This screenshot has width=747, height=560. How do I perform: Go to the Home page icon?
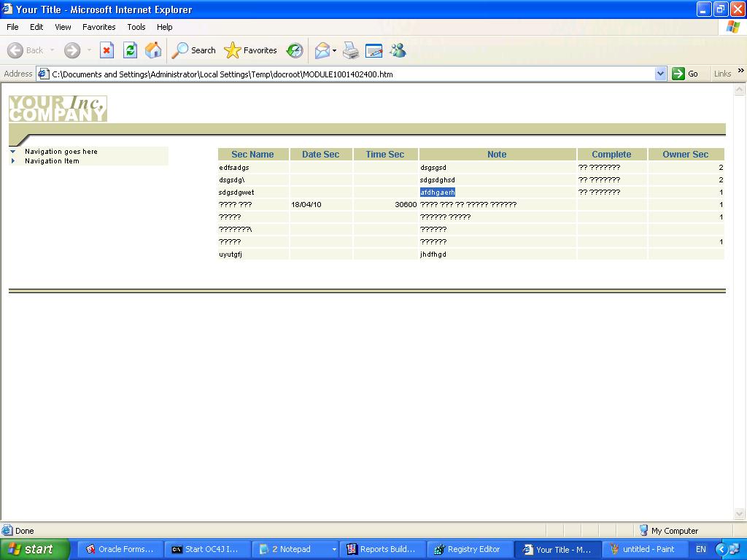[153, 50]
